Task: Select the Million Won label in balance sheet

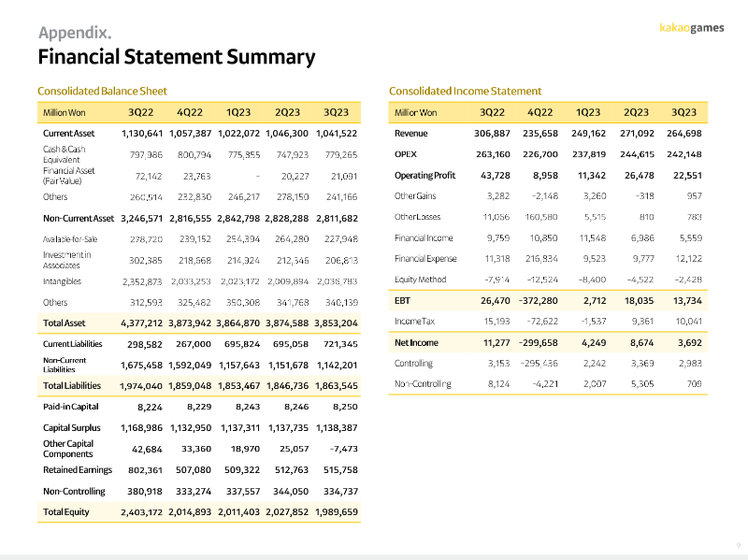Action: (64, 113)
